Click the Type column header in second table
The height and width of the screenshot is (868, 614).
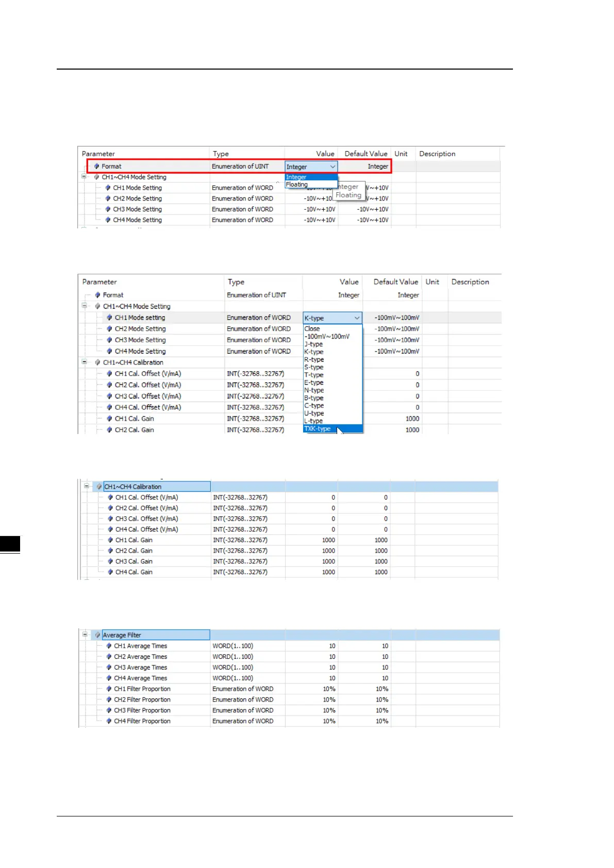236,282
